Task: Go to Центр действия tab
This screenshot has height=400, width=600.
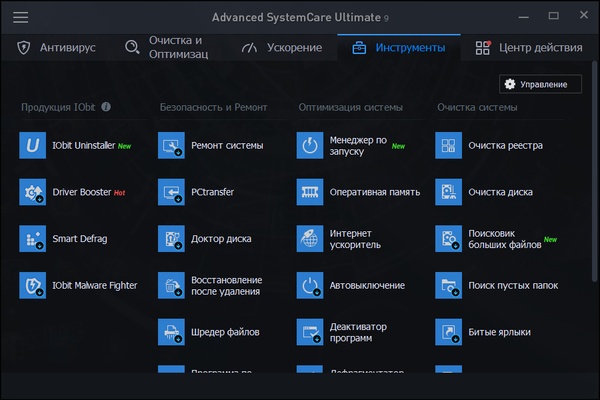Action: click(x=528, y=48)
